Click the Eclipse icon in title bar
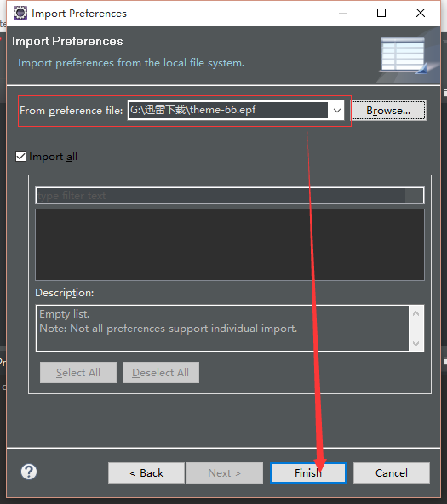This screenshot has width=447, height=504. tap(20, 13)
